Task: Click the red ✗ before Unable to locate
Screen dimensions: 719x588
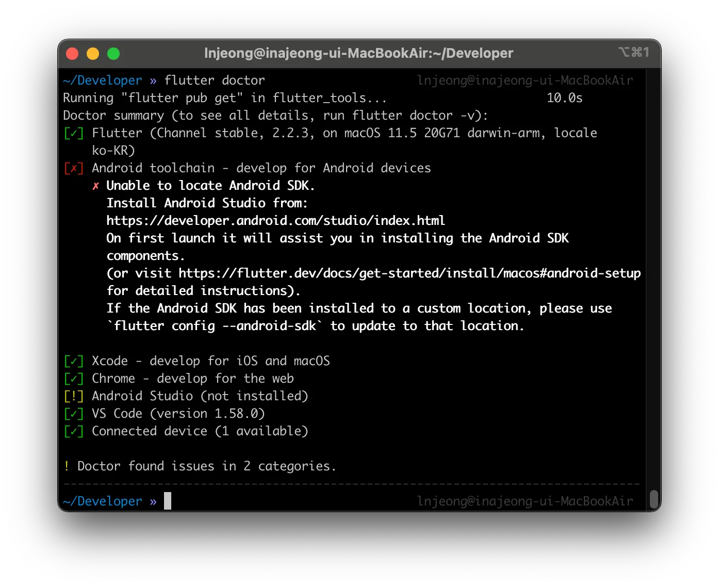Action: [95, 186]
